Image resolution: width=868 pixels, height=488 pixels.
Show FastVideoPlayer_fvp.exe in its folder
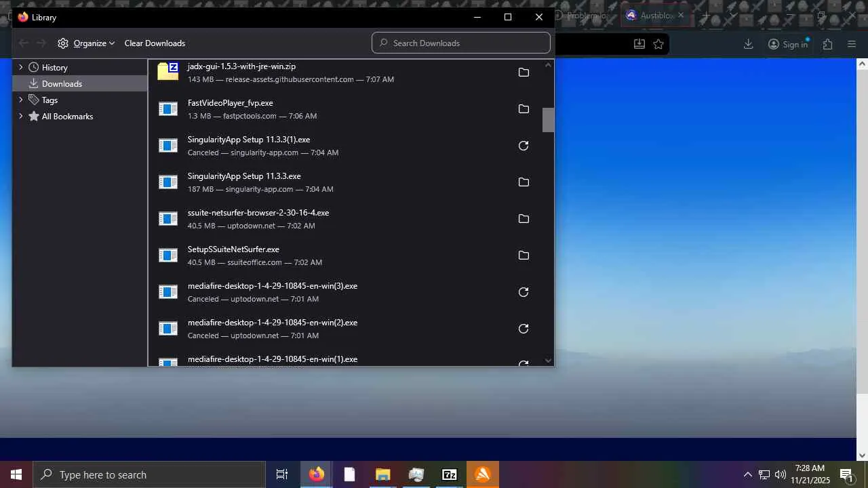coord(524,109)
